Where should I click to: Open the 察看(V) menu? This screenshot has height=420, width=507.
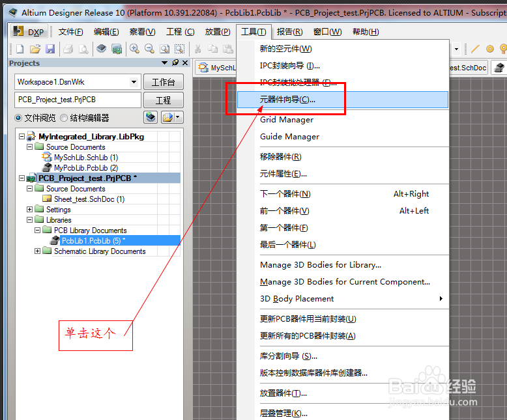142,32
